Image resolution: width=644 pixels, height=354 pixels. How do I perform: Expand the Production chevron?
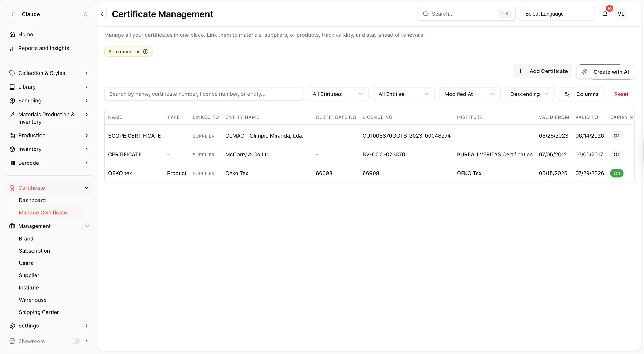coord(86,135)
